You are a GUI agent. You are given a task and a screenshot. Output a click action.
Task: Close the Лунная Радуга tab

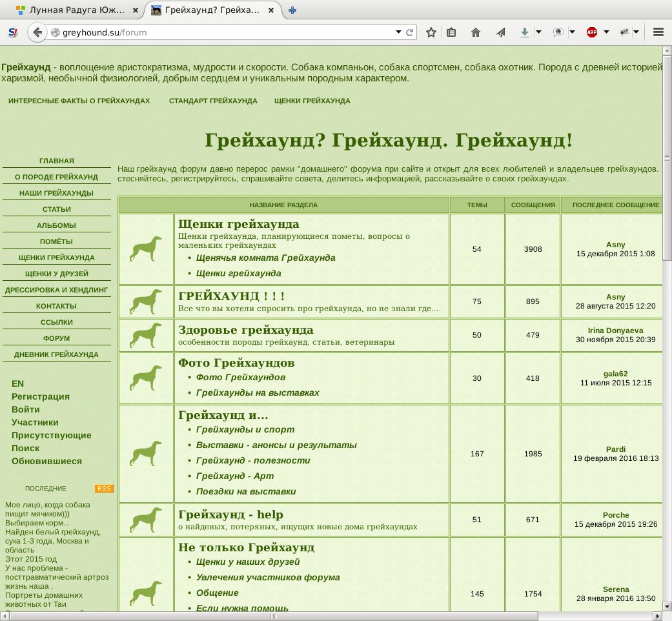(136, 10)
